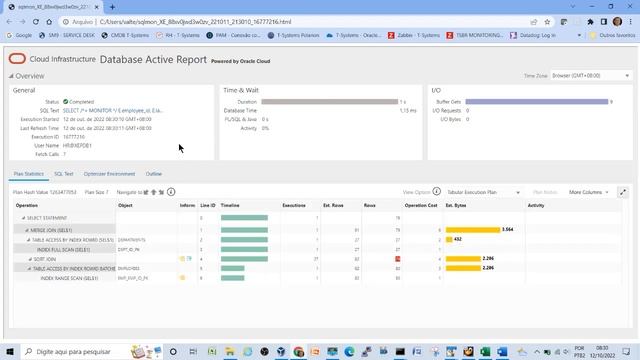Open the Extensions puzzle icon
The height and width of the screenshot is (360, 640).
point(590,22)
